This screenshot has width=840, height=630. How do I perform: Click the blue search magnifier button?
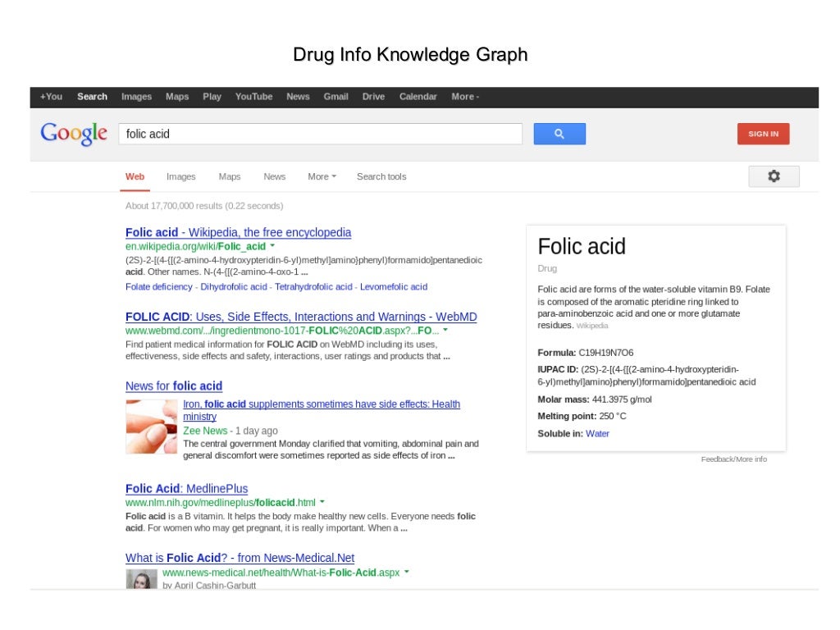click(x=559, y=134)
